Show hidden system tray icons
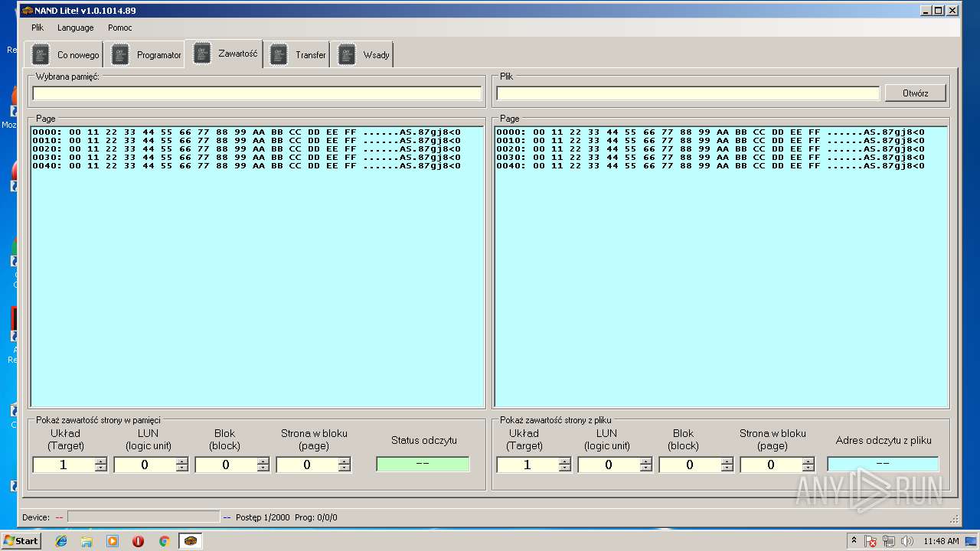 point(854,540)
